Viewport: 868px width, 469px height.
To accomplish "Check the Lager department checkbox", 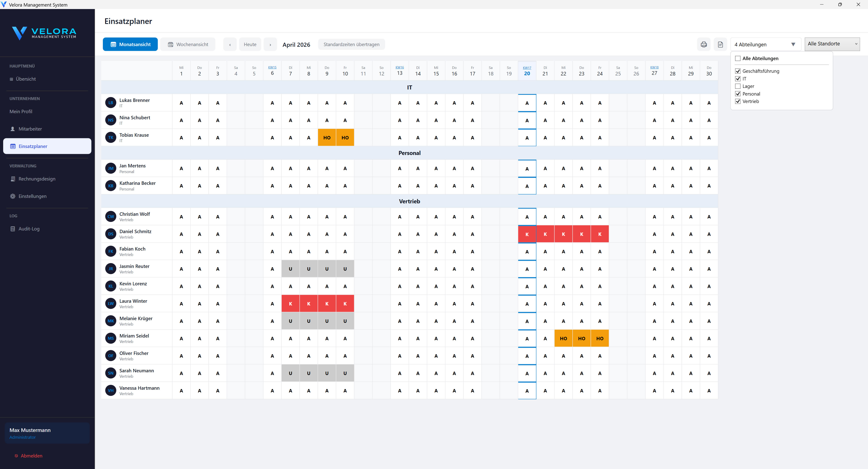I will point(738,86).
